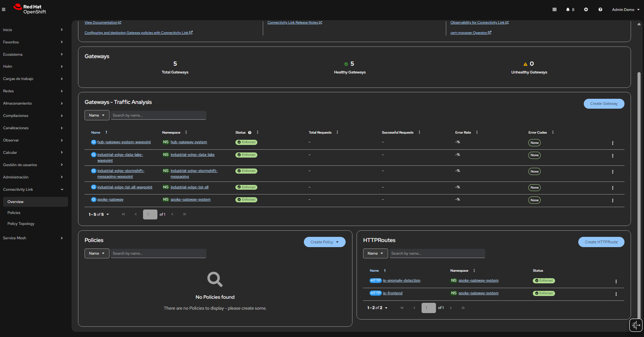Open Observability for Connectivity Link link
The height and width of the screenshot is (337, 644).
tap(479, 23)
